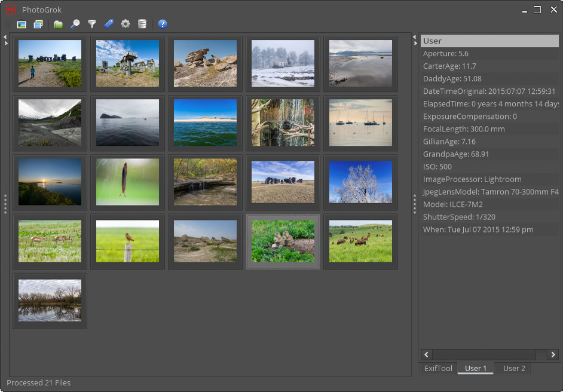563x392 pixels.
Task: Click the magnifying glass search icon
Action: 75,24
